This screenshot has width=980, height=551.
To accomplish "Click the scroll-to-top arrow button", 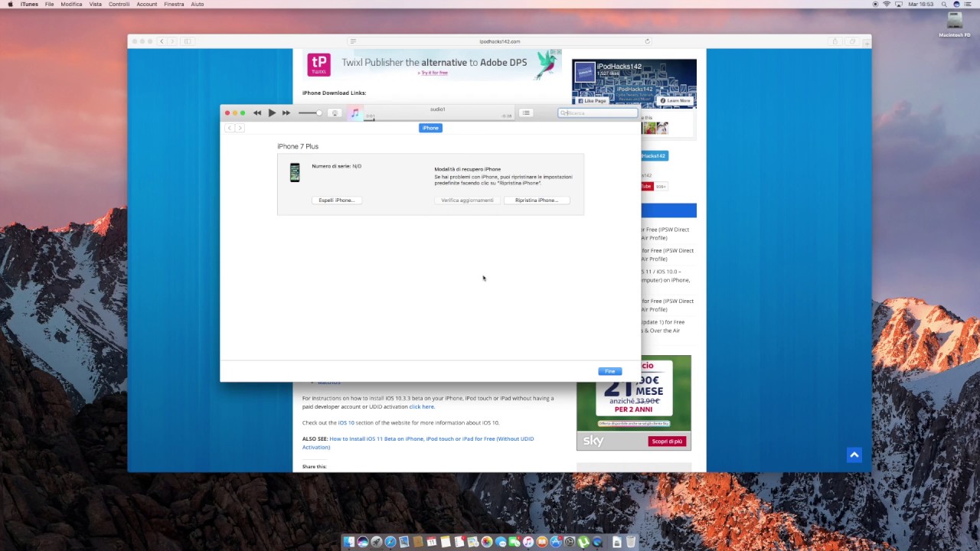I will [x=854, y=455].
